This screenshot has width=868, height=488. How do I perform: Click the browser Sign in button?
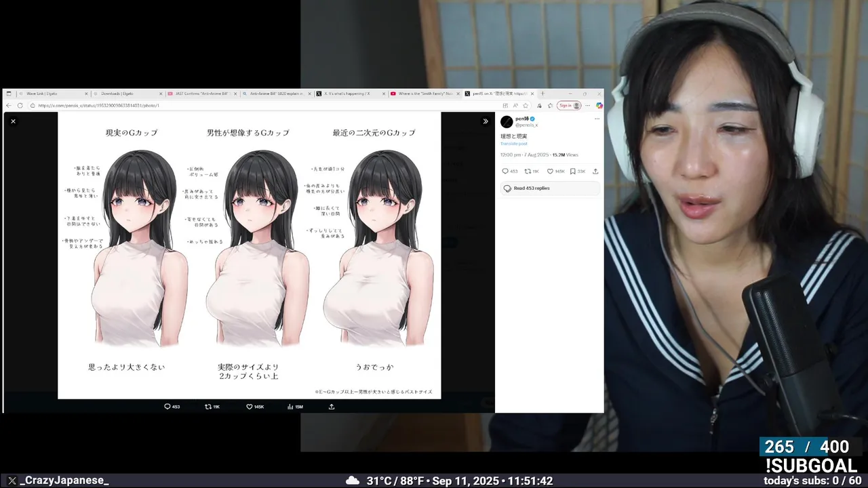(569, 106)
